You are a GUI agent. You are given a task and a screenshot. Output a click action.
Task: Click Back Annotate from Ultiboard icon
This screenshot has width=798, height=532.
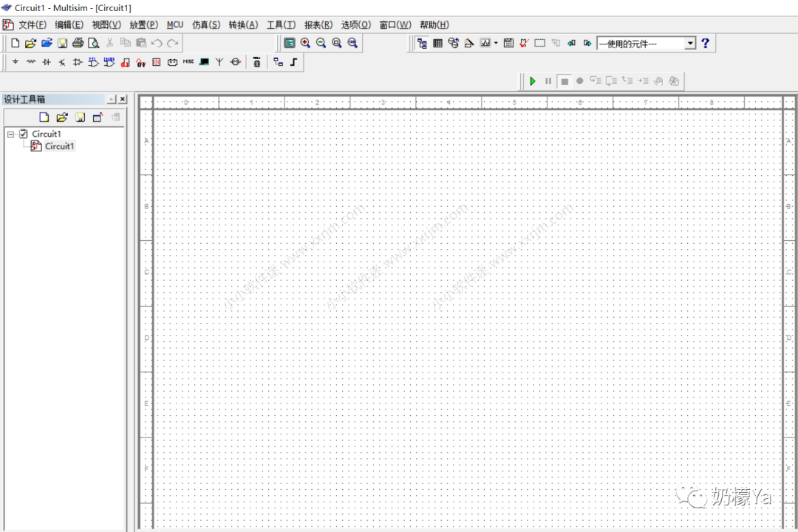571,44
